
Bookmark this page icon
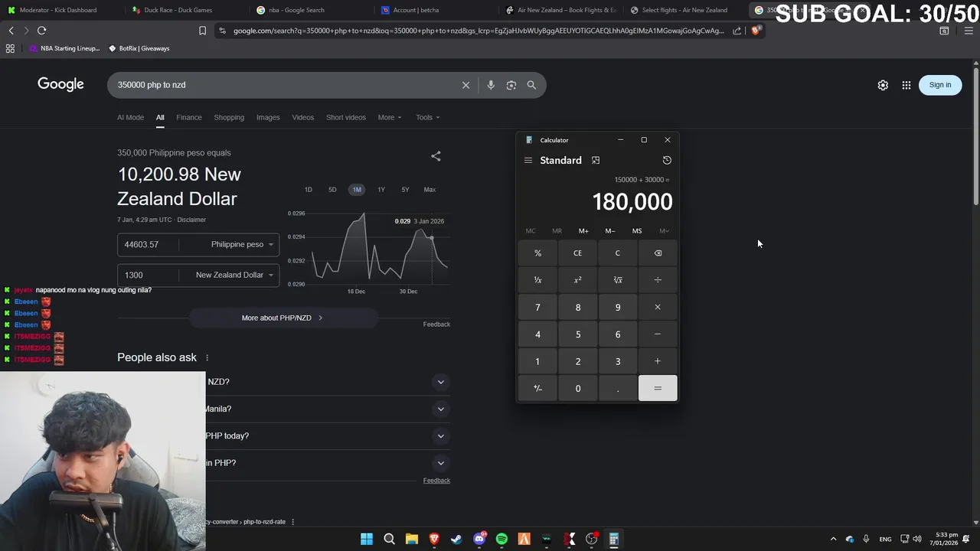[202, 31]
